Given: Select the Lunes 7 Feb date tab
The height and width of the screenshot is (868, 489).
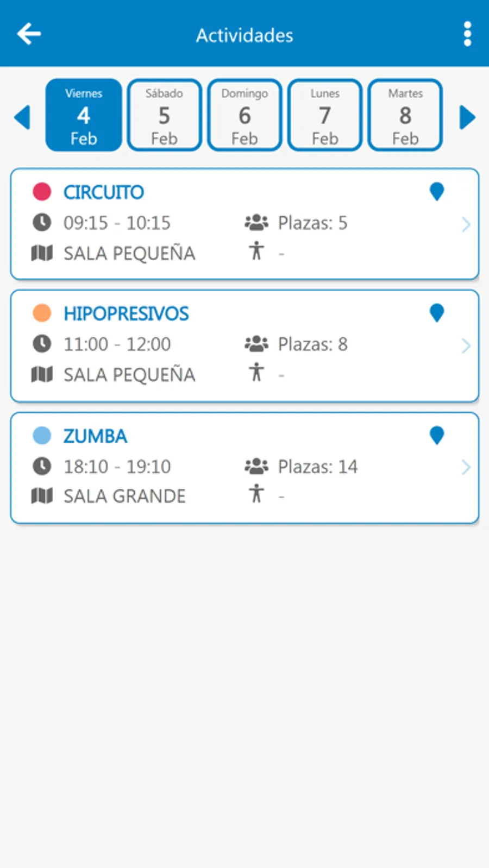Looking at the screenshot, I should (x=325, y=115).
